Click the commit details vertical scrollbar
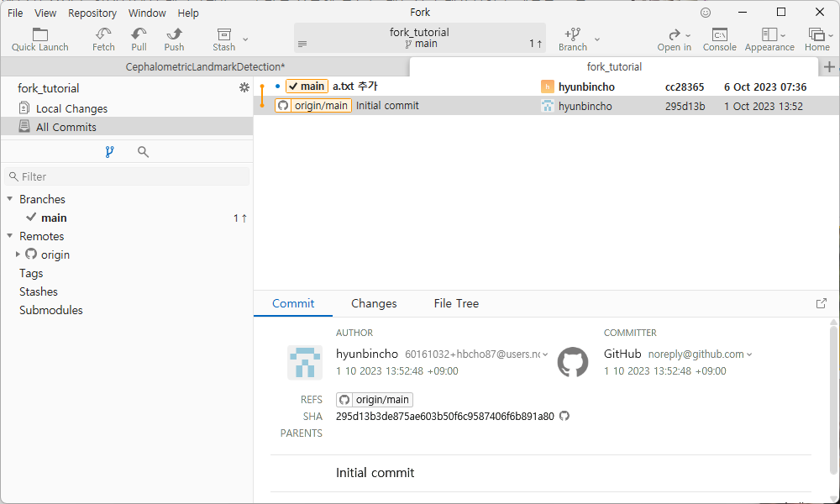 tap(833, 399)
